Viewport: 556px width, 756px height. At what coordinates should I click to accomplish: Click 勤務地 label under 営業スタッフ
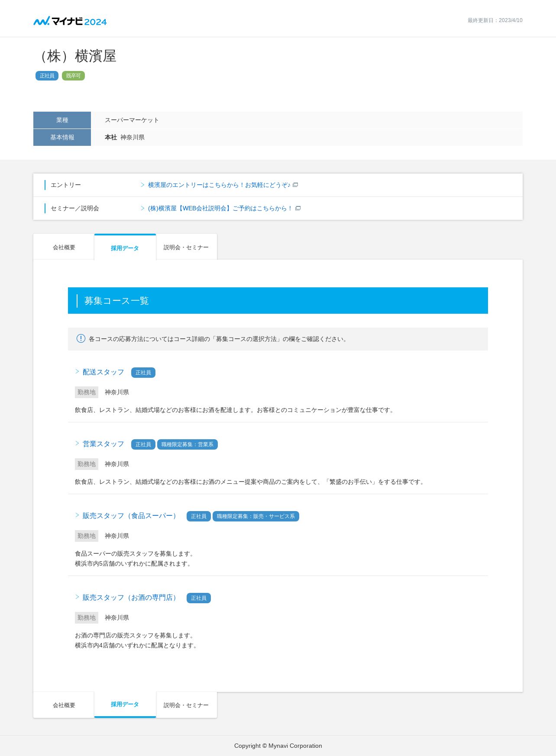[87, 464]
